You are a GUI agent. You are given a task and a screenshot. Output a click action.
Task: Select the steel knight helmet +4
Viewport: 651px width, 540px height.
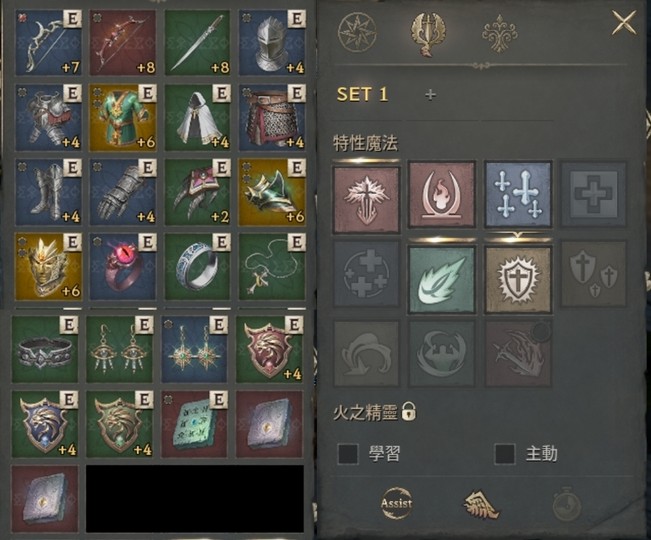272,43
